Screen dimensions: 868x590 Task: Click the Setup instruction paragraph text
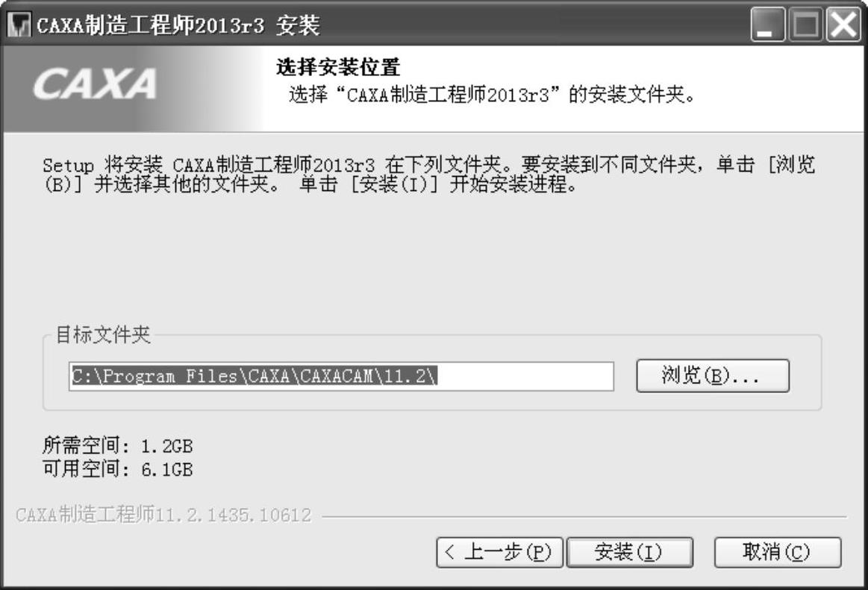[x=429, y=174]
